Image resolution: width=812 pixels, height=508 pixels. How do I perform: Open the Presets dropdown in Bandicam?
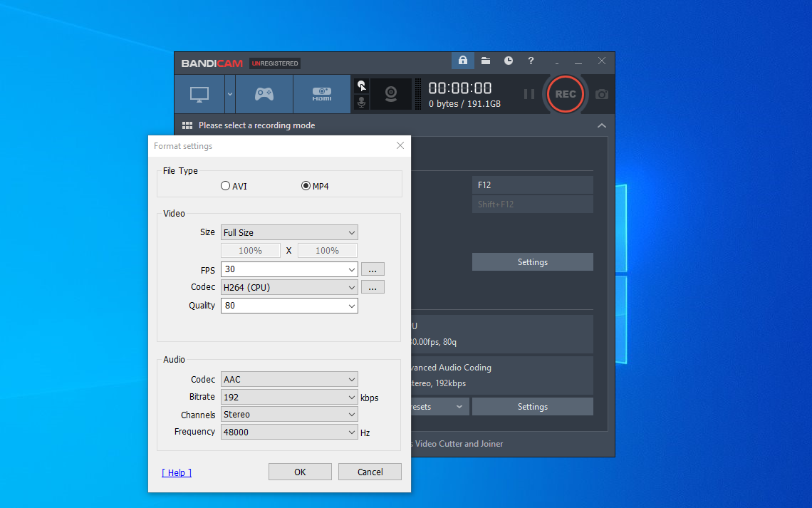point(440,407)
